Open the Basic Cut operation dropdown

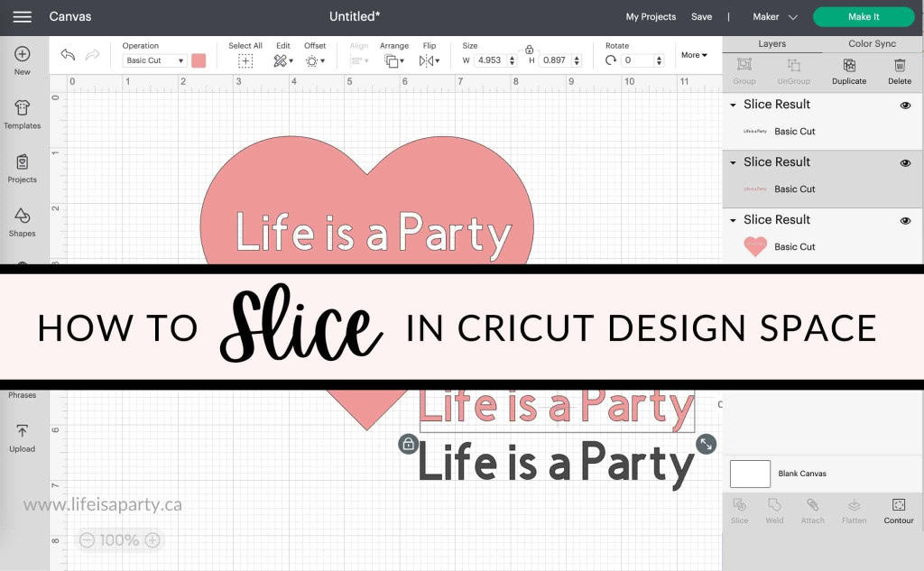coord(153,60)
